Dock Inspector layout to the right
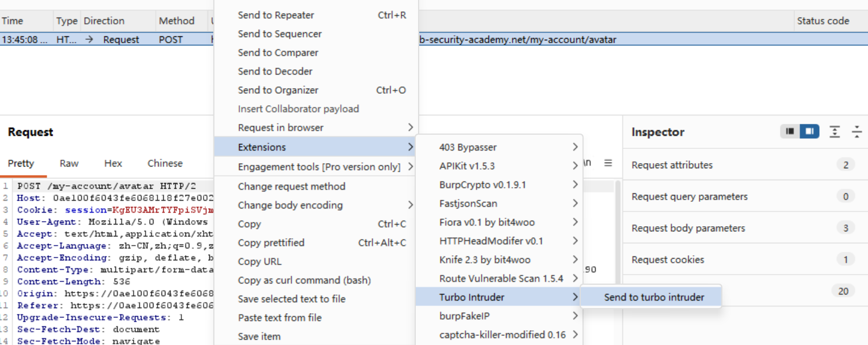Screen dimensions: 868x345 [809, 132]
